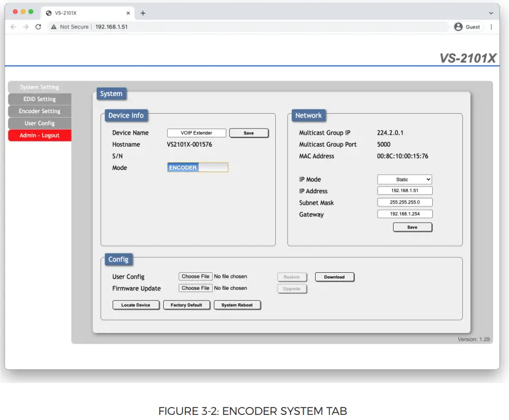Screen dimensions: 509x420
Task: Click the browser forward arrow
Action: coord(26,27)
